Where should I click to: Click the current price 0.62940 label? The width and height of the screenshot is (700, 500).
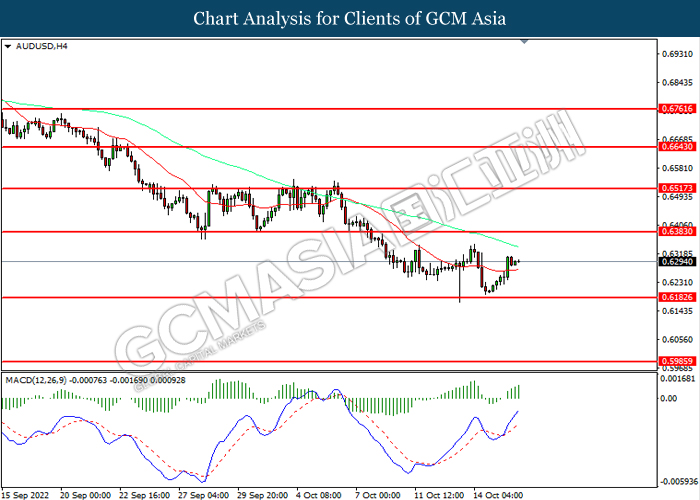pyautogui.click(x=678, y=262)
